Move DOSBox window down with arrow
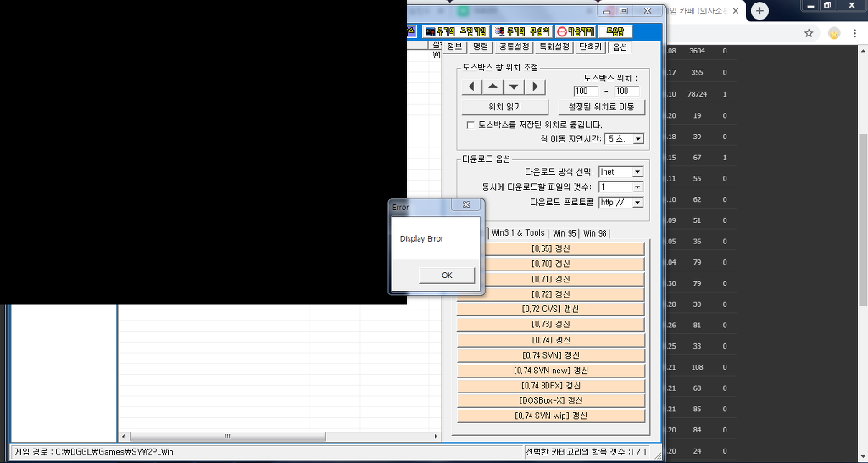This screenshot has height=463, width=868. 514,86
